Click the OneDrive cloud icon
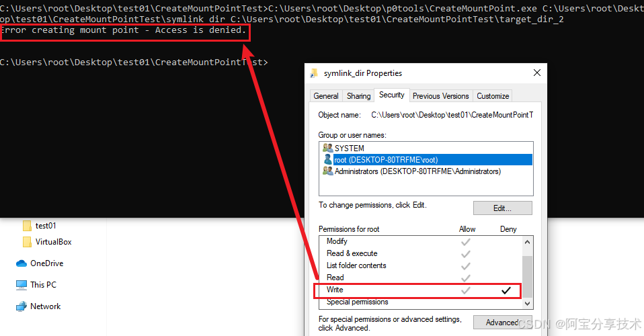Image resolution: width=644 pixels, height=336 pixels. click(22, 263)
